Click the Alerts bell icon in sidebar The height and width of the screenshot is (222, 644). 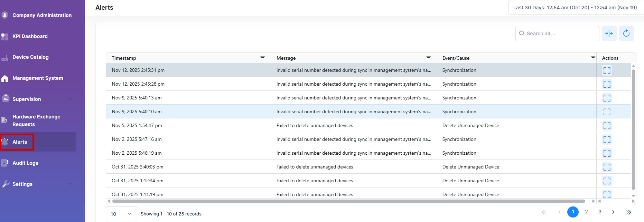(x=5, y=142)
